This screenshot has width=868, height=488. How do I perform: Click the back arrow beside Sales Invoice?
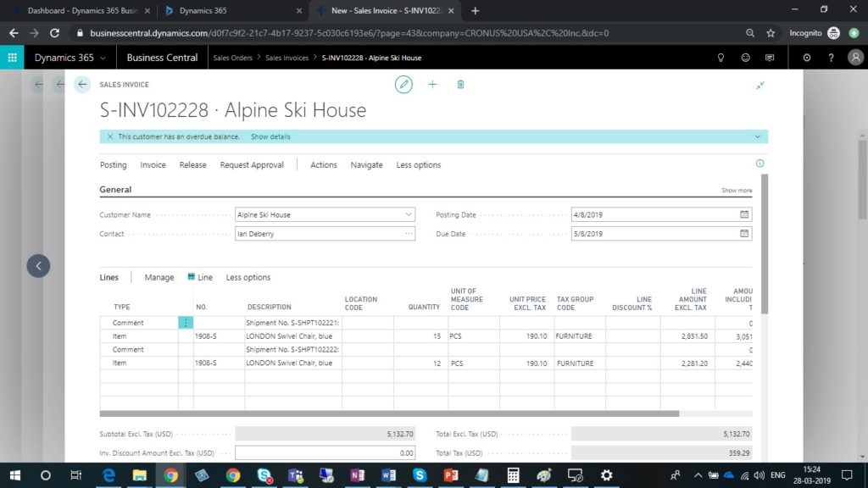(82, 85)
